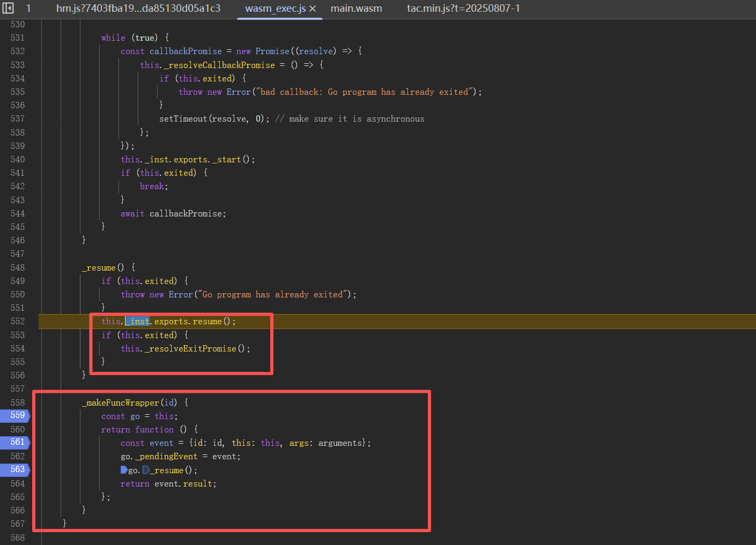Select the hm.js?7403fba19 file tab
756x545 pixels.
[x=138, y=9]
